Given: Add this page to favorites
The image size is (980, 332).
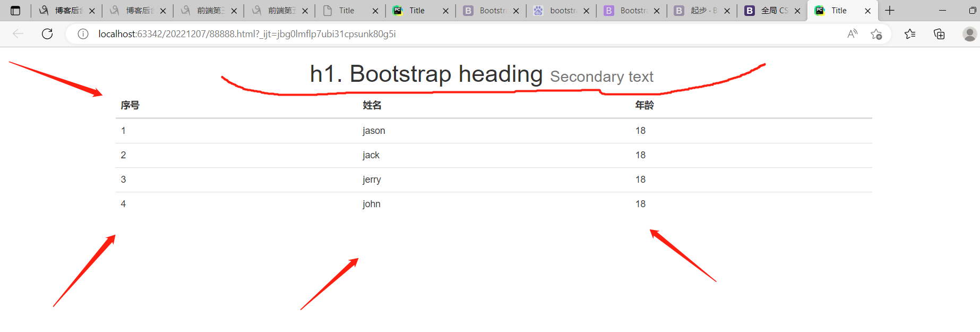Looking at the screenshot, I should (876, 34).
